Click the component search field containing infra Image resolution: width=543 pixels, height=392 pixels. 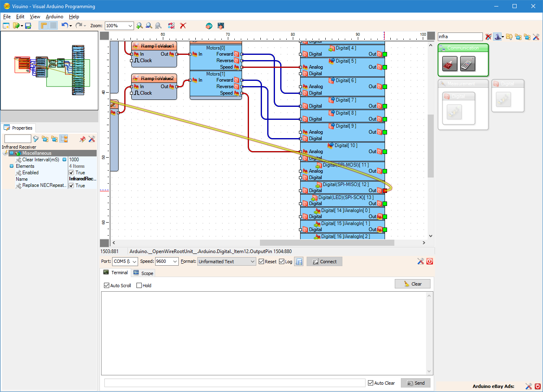pyautogui.click(x=460, y=37)
